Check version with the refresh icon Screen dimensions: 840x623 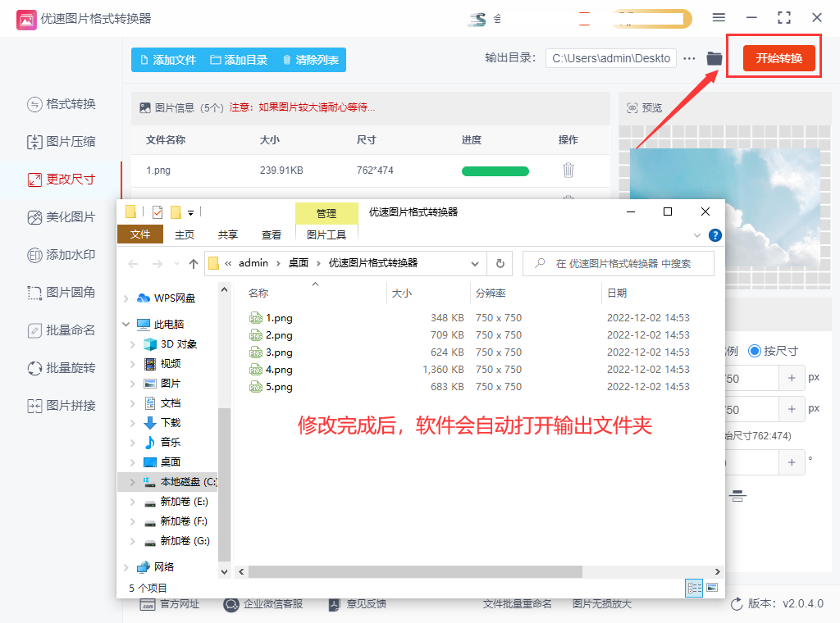pos(737,603)
